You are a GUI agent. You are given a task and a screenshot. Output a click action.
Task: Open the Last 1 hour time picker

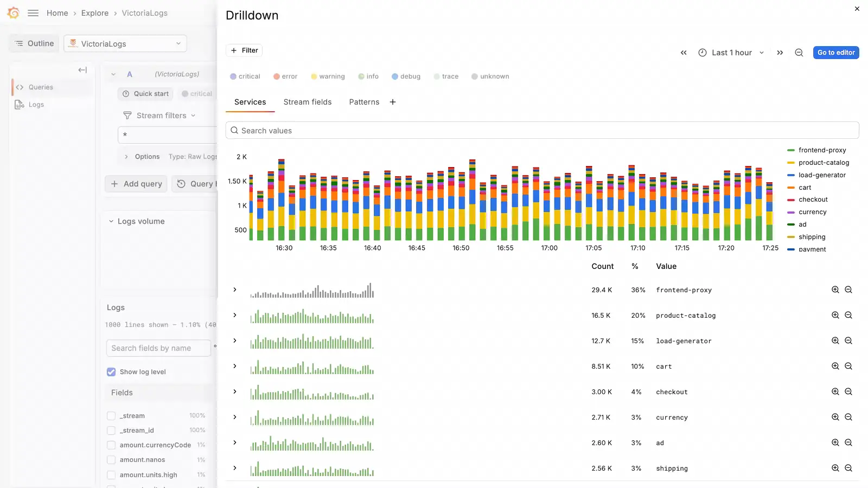click(731, 53)
